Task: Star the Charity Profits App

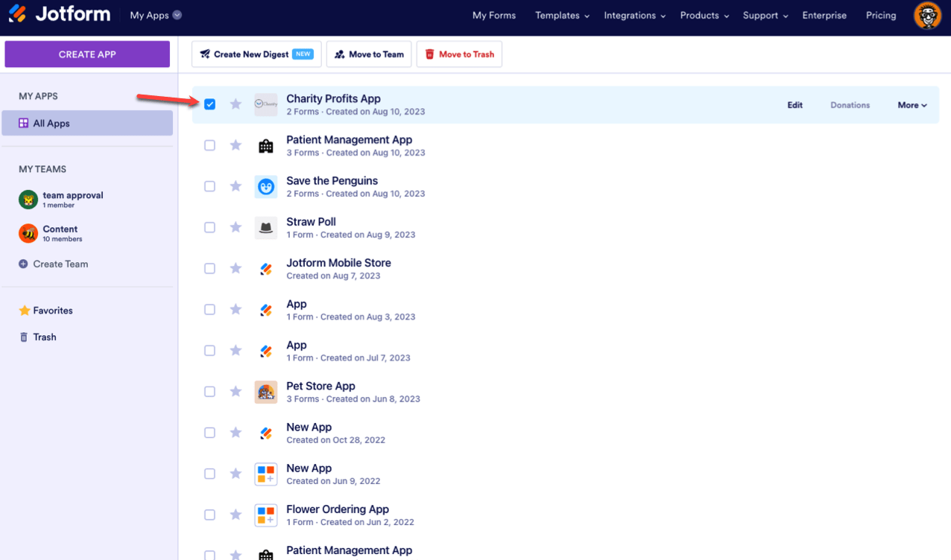Action: click(236, 104)
